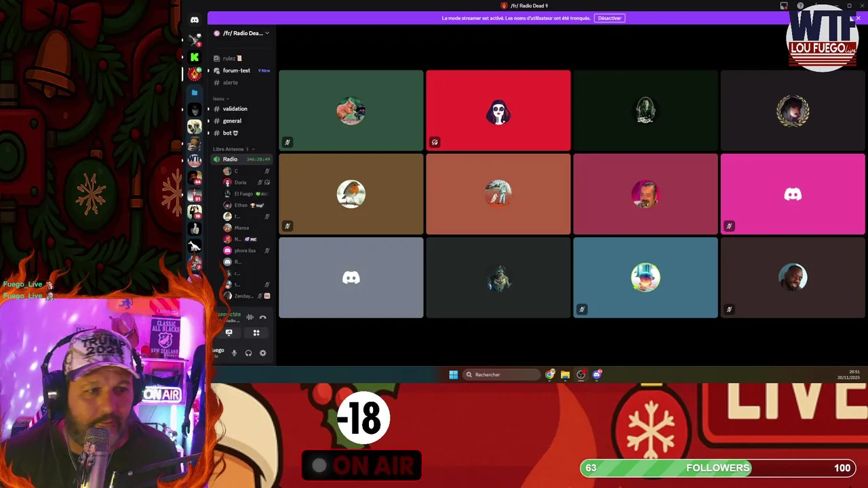Disconnect from voice with hang-up icon
The height and width of the screenshot is (488, 868).
point(263,317)
